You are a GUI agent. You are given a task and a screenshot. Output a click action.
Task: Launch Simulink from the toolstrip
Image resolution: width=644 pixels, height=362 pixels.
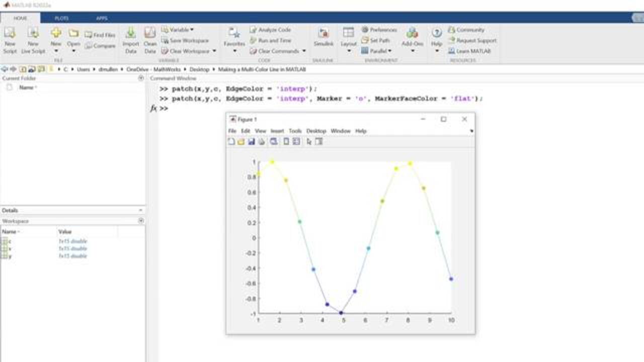pos(324,34)
